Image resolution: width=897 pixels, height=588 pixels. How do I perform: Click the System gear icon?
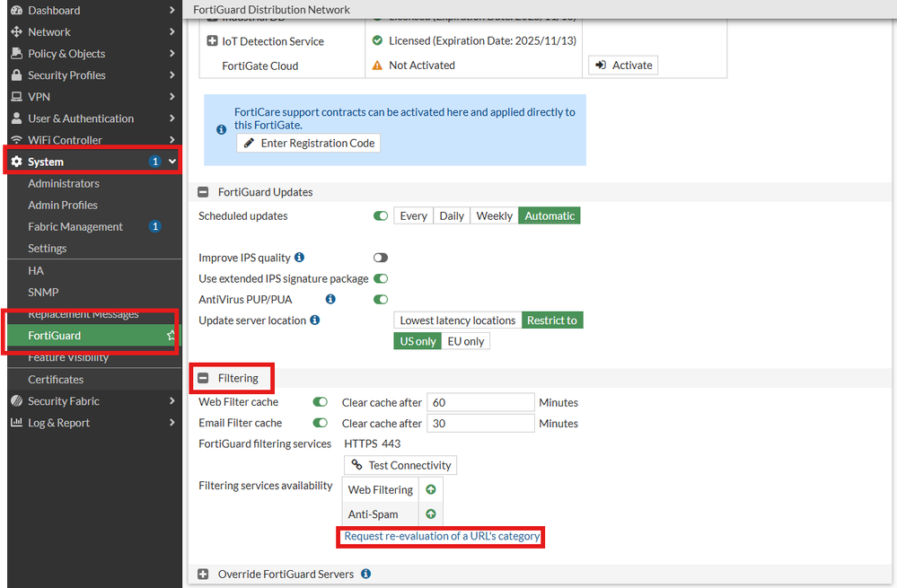point(16,162)
